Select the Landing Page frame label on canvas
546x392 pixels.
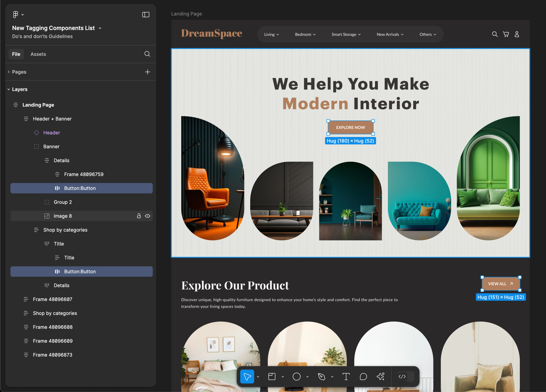tap(187, 14)
